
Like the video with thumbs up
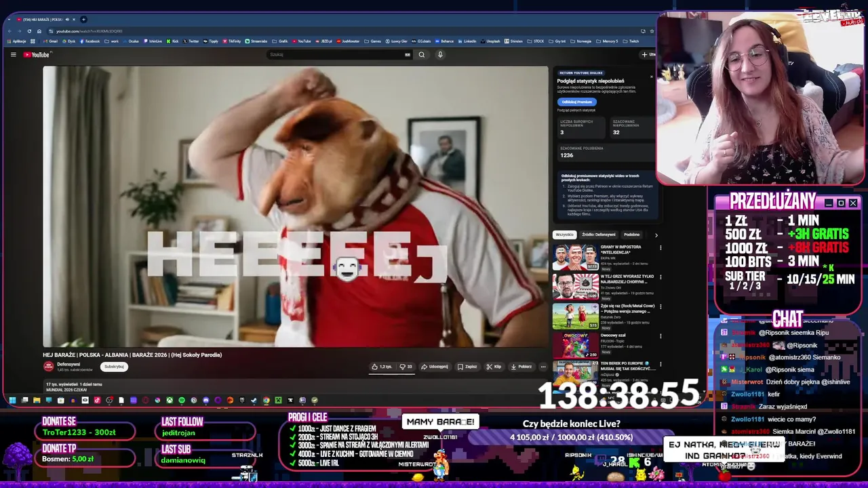(x=382, y=367)
